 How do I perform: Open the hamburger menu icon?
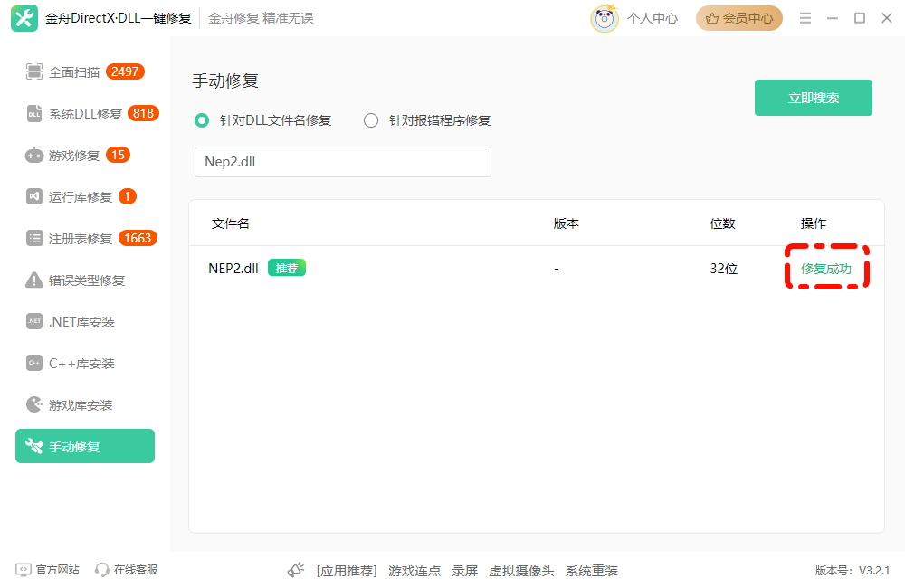pyautogui.click(x=805, y=18)
